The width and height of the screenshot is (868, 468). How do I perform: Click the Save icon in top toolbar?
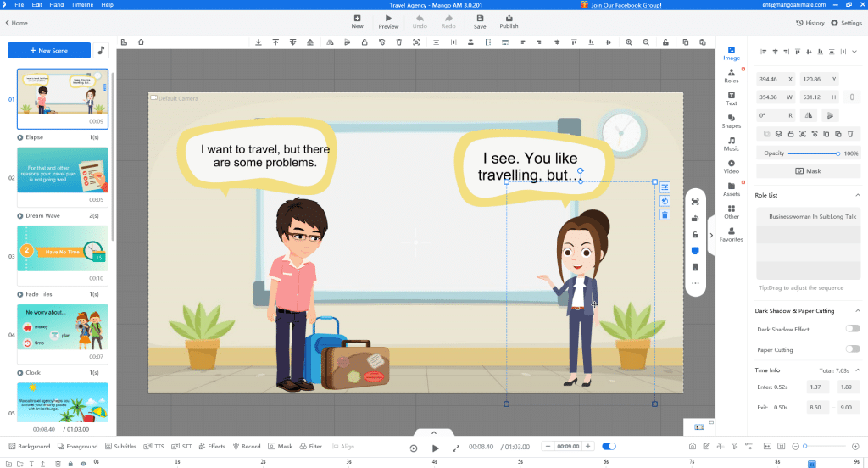[x=480, y=18]
